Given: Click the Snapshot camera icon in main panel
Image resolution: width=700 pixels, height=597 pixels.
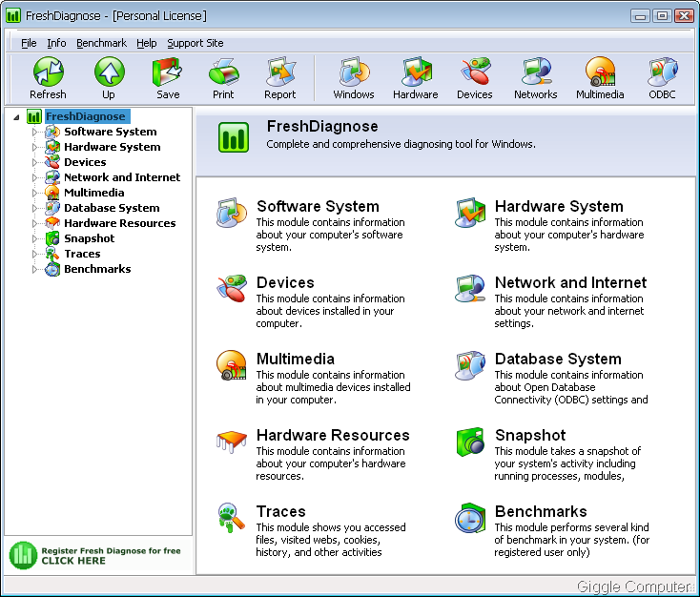Looking at the screenshot, I should [x=470, y=443].
